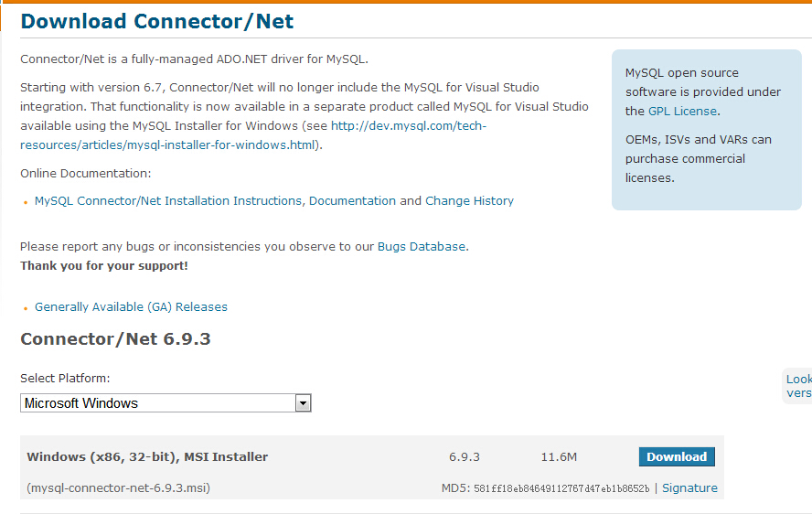Click orange bullet before GA Releases
The image size is (812, 514).
[26, 308]
